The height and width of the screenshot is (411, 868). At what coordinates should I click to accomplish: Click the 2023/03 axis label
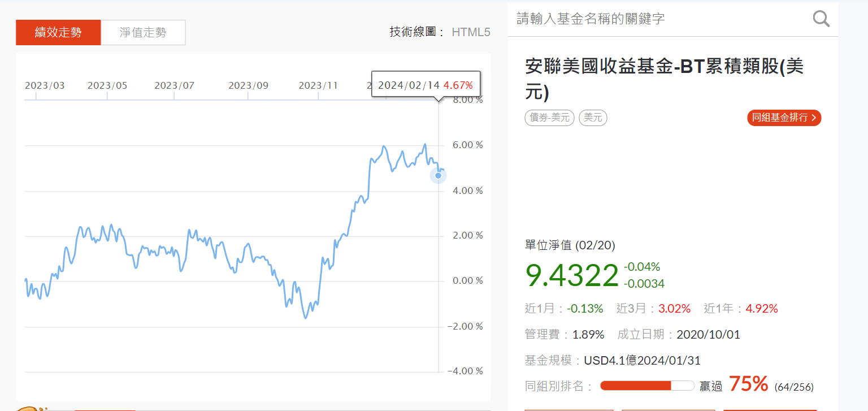(45, 85)
